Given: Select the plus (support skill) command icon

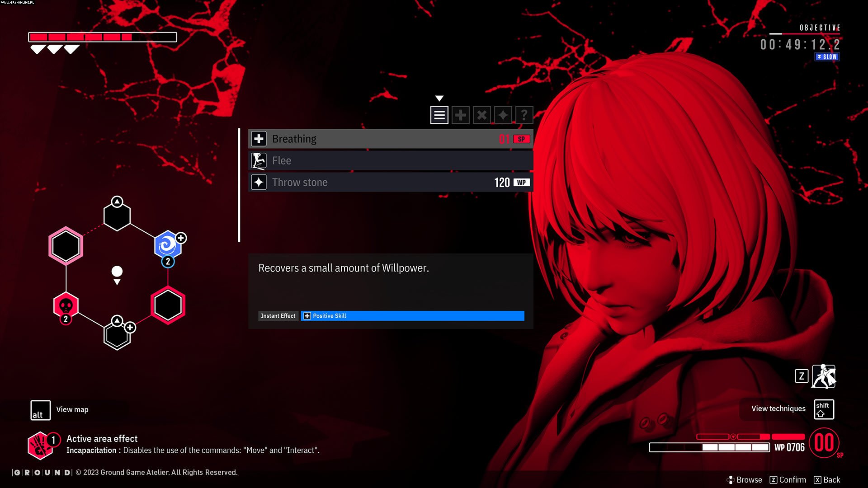Looking at the screenshot, I should pos(460,115).
